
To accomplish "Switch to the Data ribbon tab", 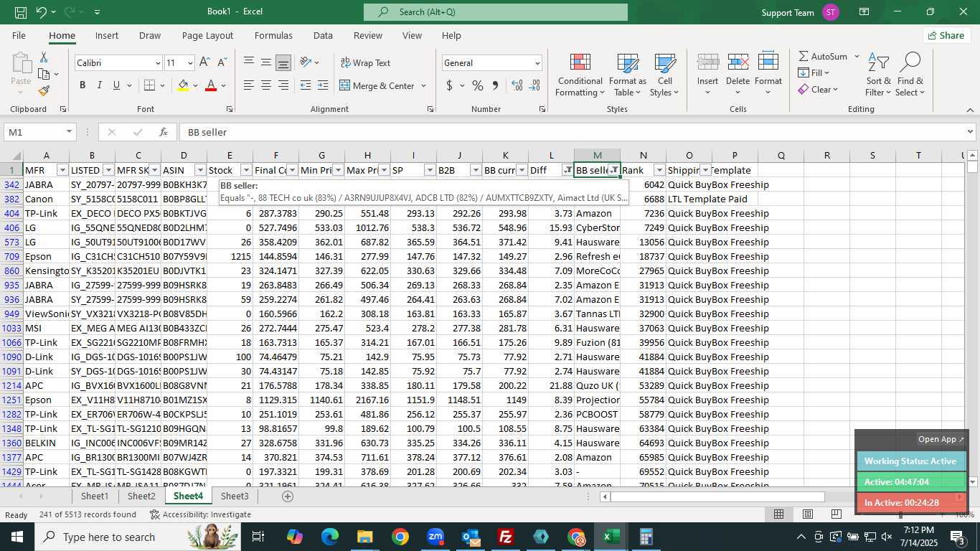I will [323, 35].
